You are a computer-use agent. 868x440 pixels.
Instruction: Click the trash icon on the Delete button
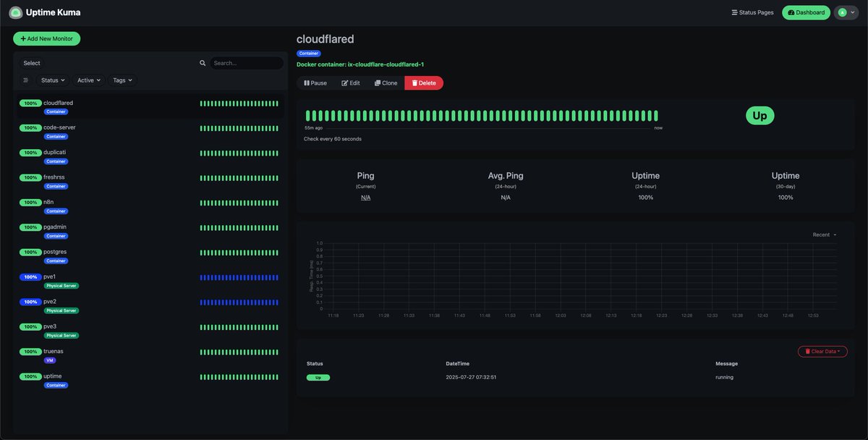(x=414, y=82)
